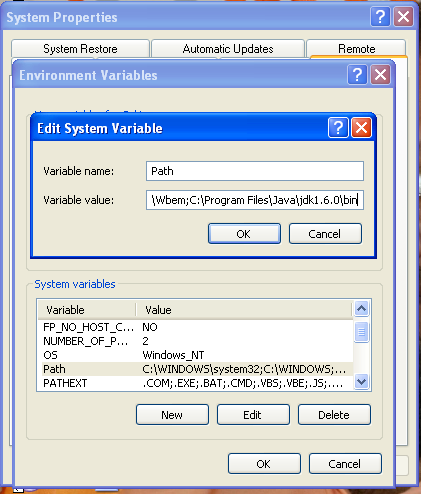Click the scrollbar thumb in system variables list
The width and height of the screenshot is (421, 494).
click(x=362, y=332)
